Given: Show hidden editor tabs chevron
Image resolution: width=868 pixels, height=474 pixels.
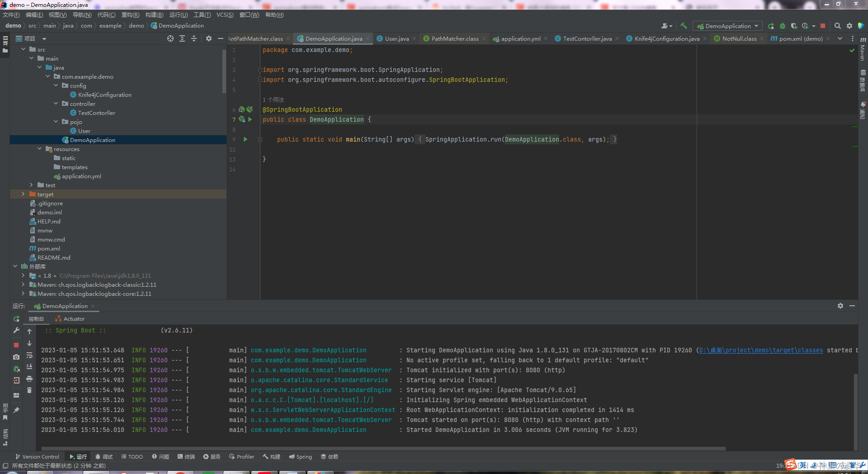Looking at the screenshot, I should pos(840,38).
